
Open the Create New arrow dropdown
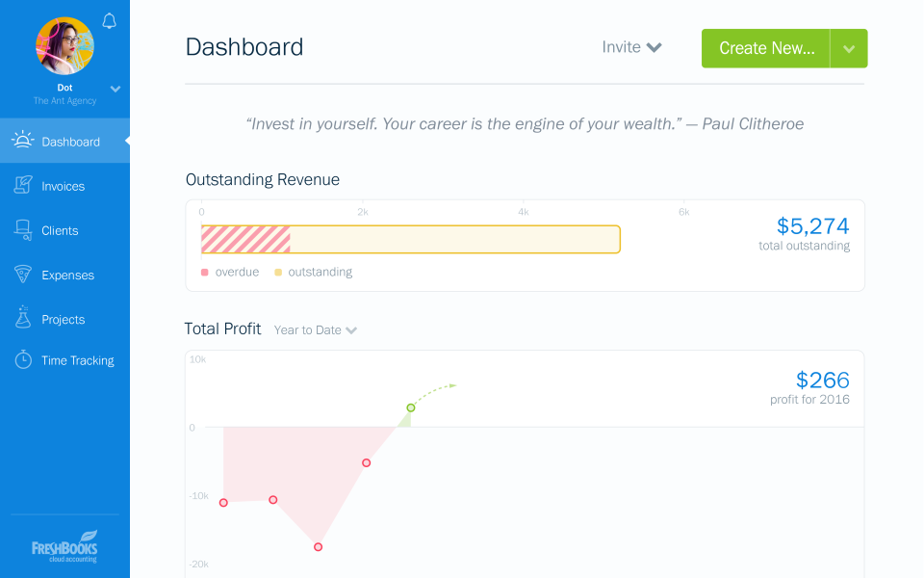pos(849,48)
